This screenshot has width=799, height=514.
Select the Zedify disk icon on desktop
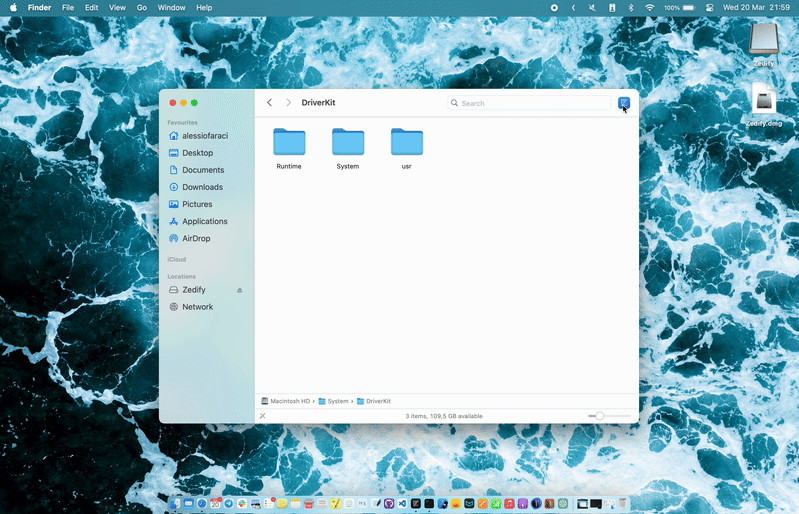click(764, 40)
